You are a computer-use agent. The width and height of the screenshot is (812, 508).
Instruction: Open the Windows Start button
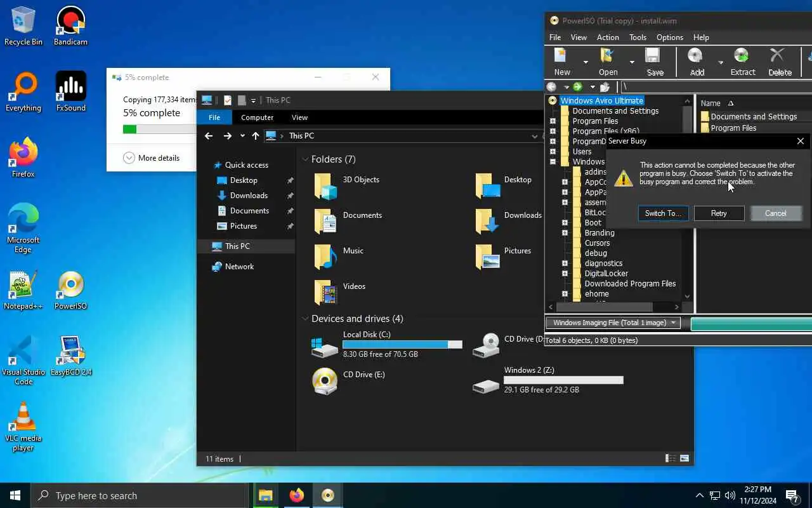click(15, 495)
